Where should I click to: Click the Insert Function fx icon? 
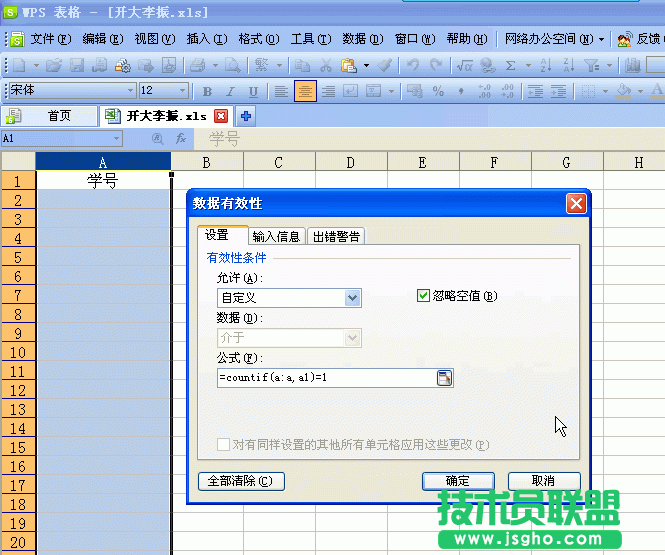click(x=181, y=138)
